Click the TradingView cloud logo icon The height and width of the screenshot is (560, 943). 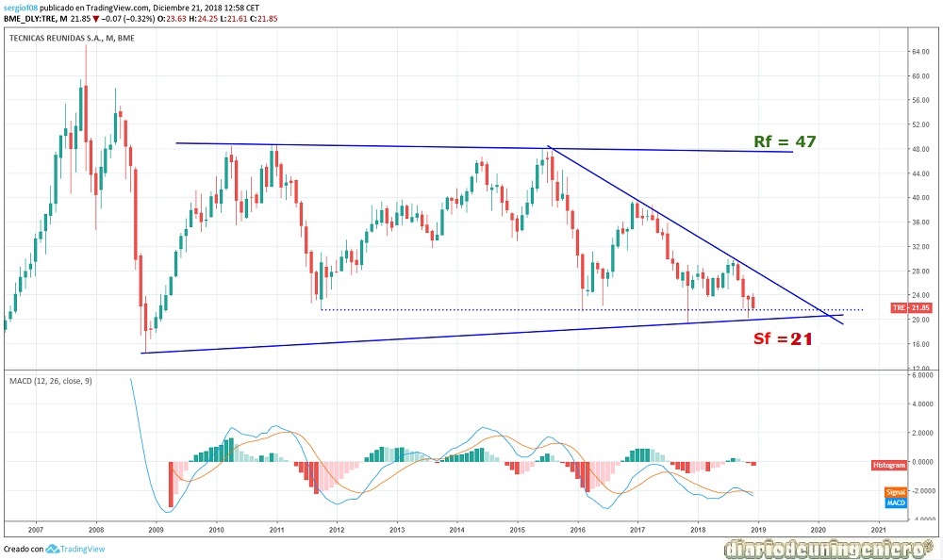pos(52,549)
